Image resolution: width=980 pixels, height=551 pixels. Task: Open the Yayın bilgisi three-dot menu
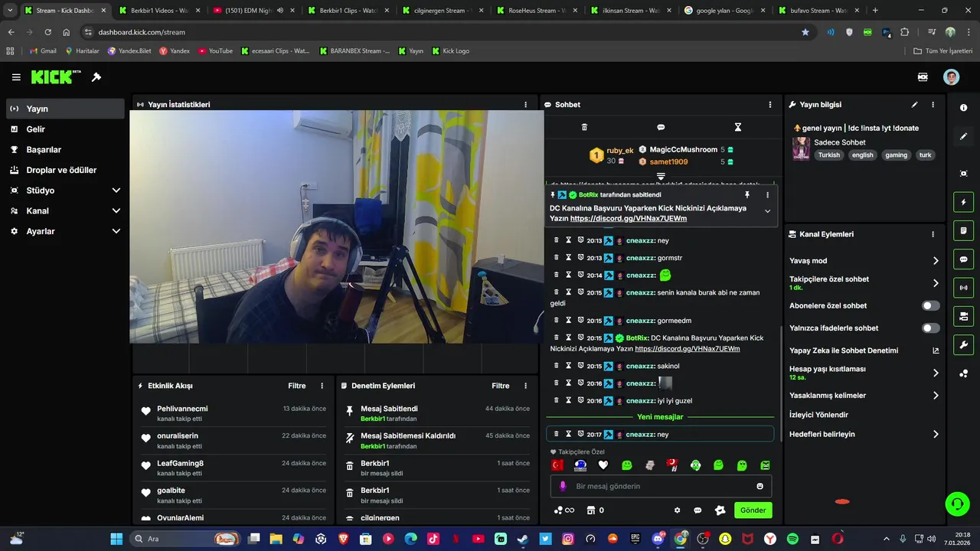[933, 105]
